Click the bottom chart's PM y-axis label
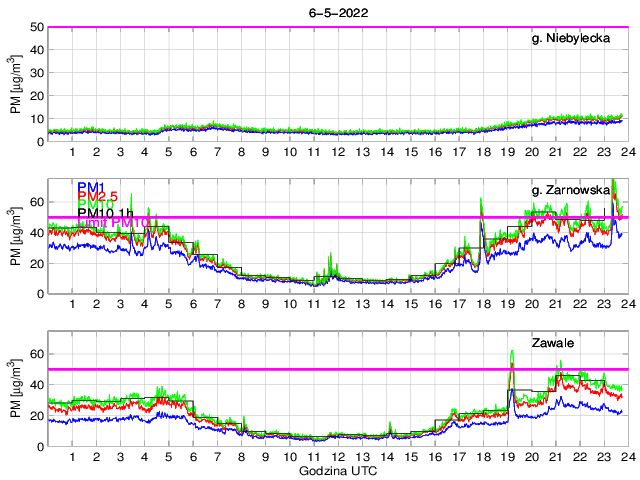 point(17,388)
